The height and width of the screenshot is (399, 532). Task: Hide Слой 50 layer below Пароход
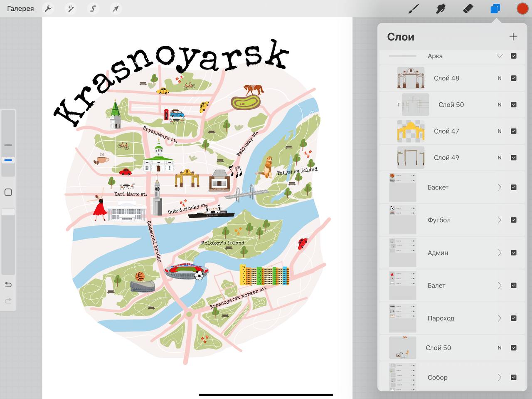(x=514, y=348)
